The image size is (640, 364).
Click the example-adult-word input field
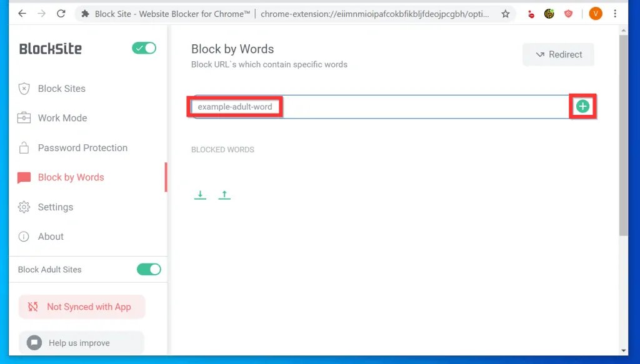379,107
